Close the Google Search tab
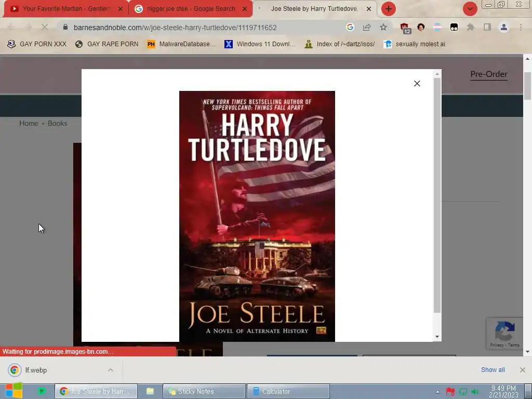Screen dimensions: 532x399 click(245, 9)
